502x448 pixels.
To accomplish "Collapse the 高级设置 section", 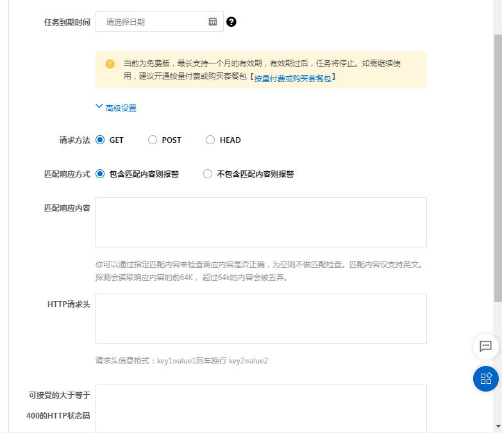I will (116, 108).
